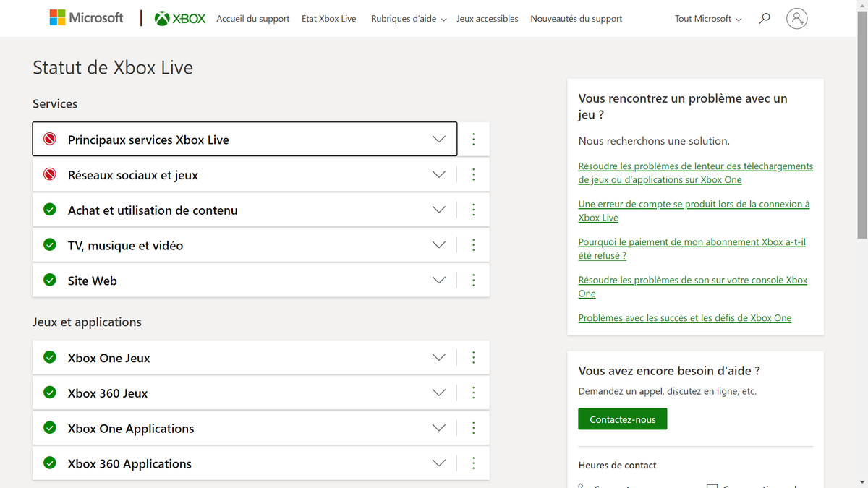
Task: Click the Contactez-nous button
Action: [x=622, y=419]
